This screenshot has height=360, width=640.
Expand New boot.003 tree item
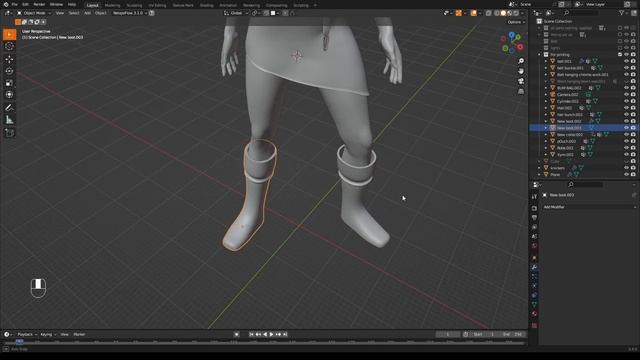pyautogui.click(x=546, y=128)
